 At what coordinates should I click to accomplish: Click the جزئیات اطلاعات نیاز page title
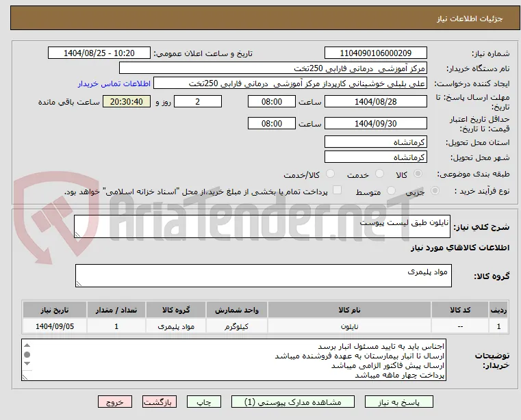pos(470,18)
